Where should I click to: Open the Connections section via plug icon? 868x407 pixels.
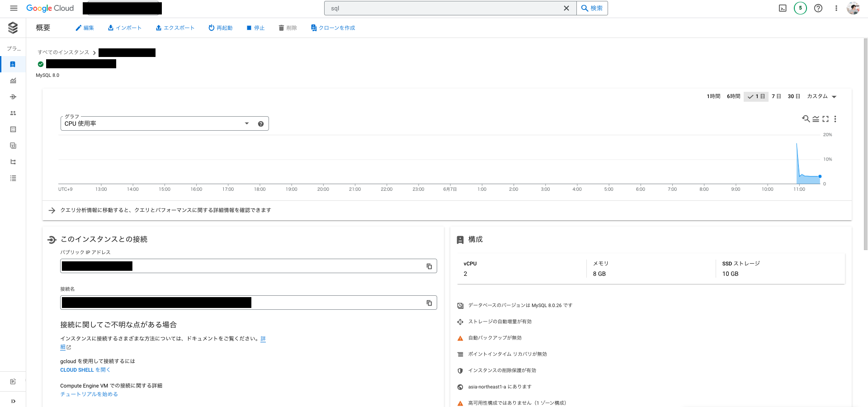[13, 97]
